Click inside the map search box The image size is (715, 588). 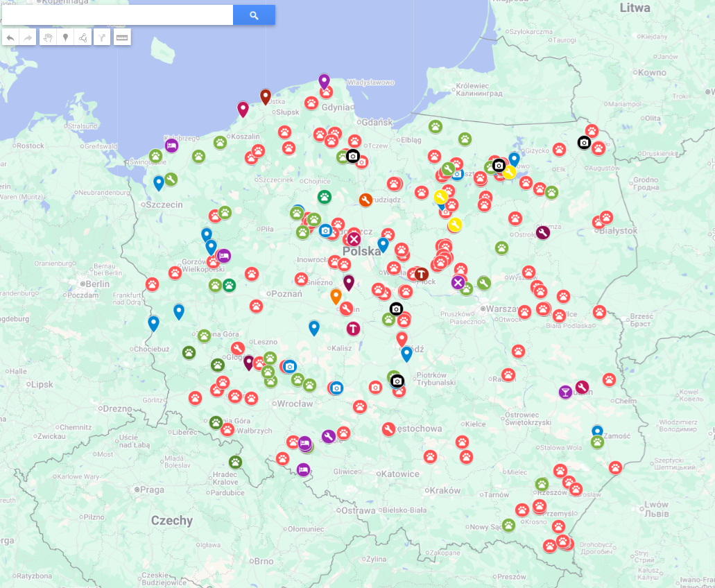(118, 15)
